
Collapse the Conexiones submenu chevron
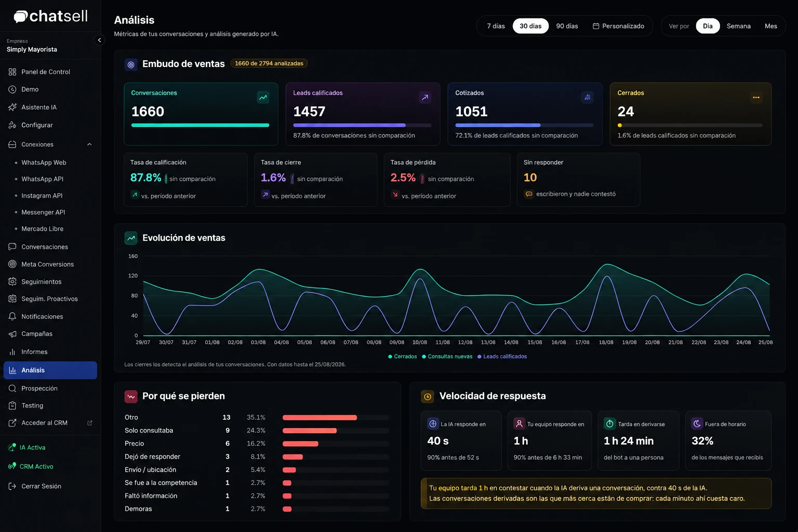[89, 144]
